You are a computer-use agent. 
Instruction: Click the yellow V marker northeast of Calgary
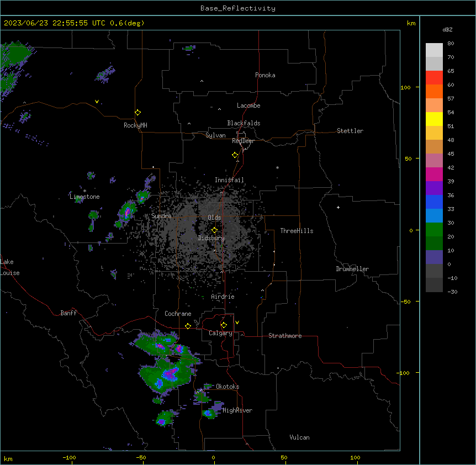click(237, 323)
